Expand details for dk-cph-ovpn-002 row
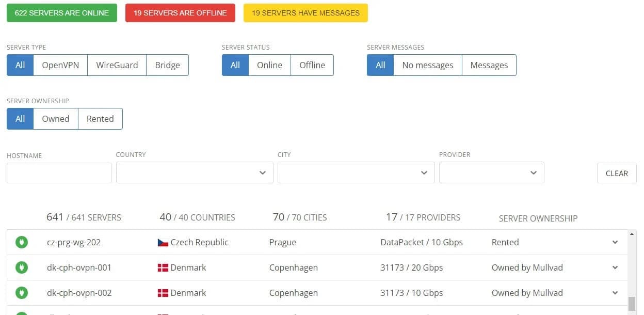 click(x=615, y=293)
